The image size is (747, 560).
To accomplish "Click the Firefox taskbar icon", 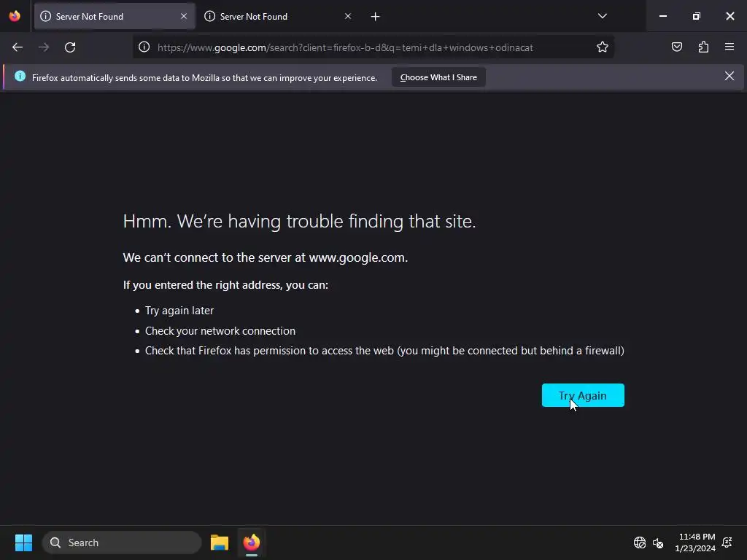I will [x=252, y=542].
